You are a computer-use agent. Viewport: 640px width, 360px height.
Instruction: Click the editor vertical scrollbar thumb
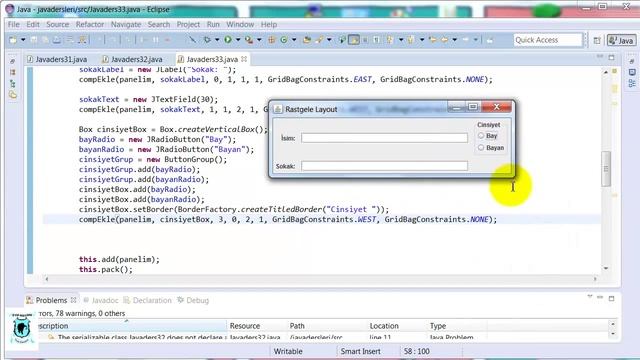[606, 169]
